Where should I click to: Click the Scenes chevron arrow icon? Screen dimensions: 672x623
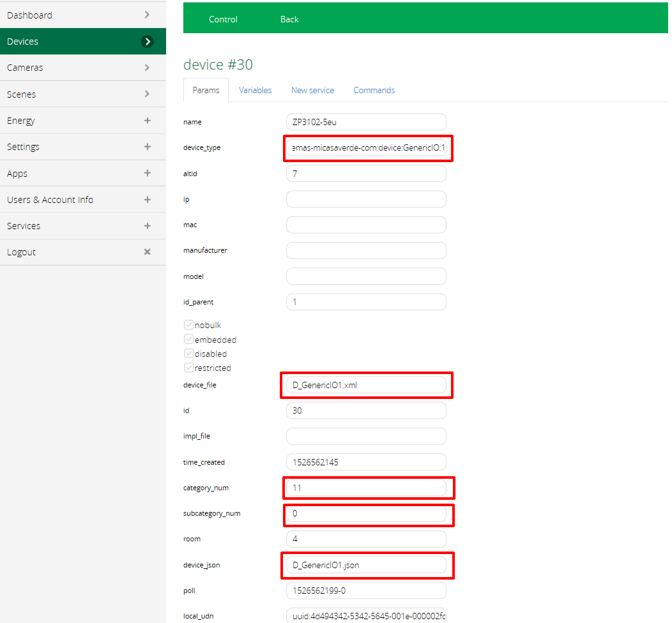[147, 94]
